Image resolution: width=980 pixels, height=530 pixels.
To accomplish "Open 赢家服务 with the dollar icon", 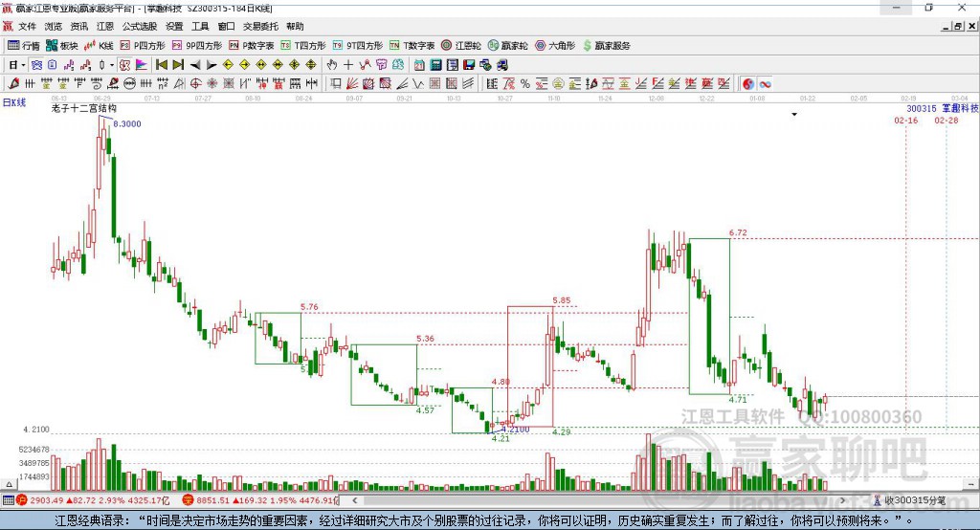I will [607, 46].
